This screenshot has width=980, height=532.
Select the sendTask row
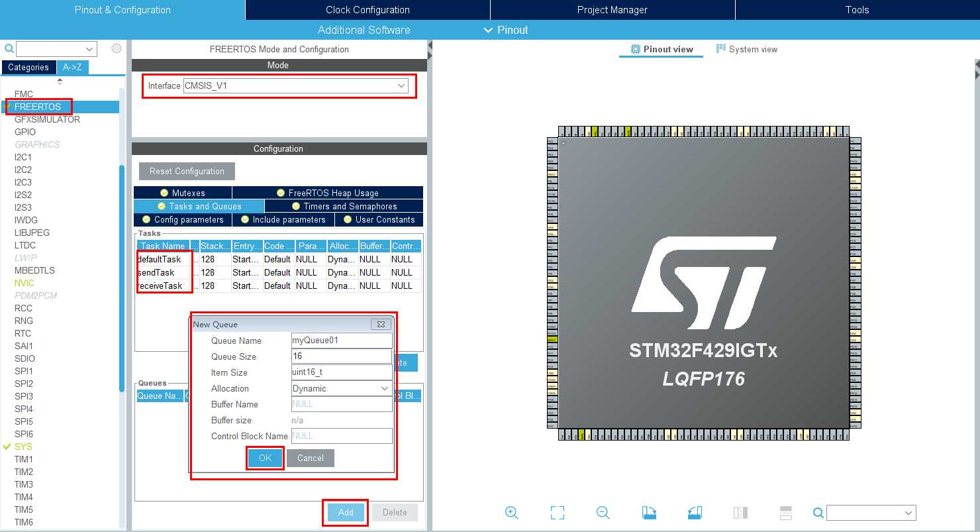(279, 272)
